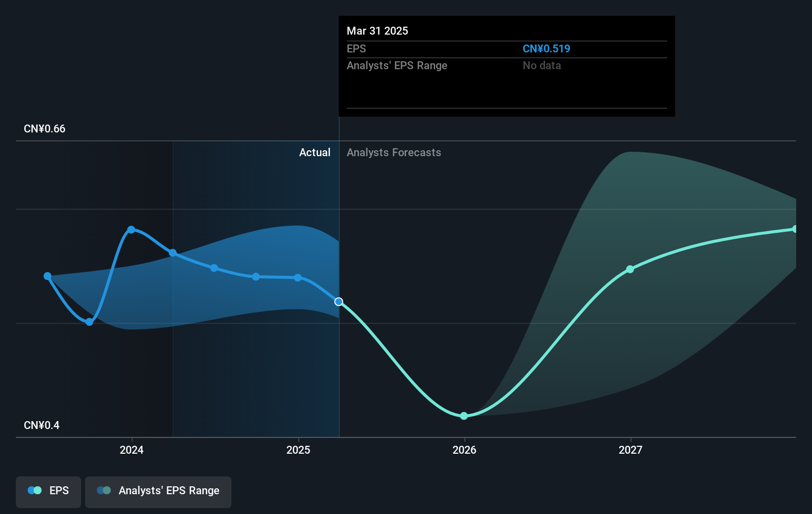This screenshot has width=812, height=514.
Task: Click the EPS point at the 2024 gridline
Action: tap(173, 253)
